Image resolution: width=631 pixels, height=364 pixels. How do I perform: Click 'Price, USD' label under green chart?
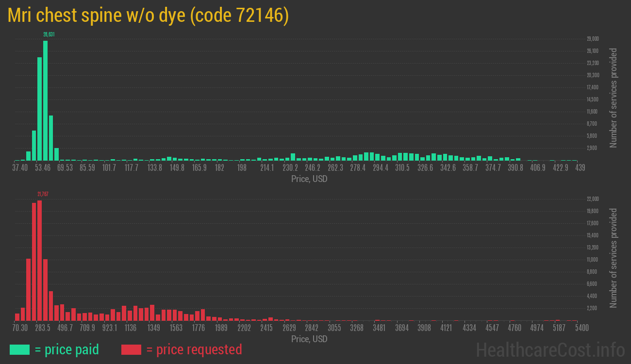point(309,179)
